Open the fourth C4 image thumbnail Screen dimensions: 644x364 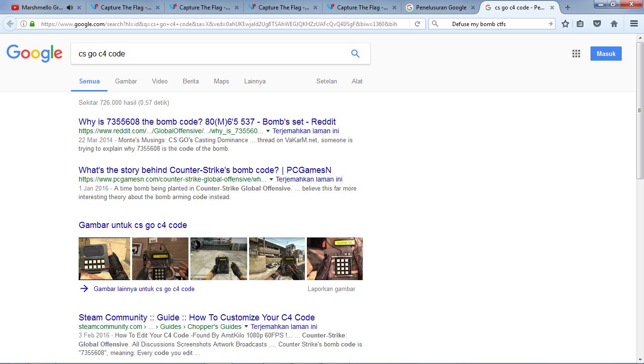tap(277, 259)
